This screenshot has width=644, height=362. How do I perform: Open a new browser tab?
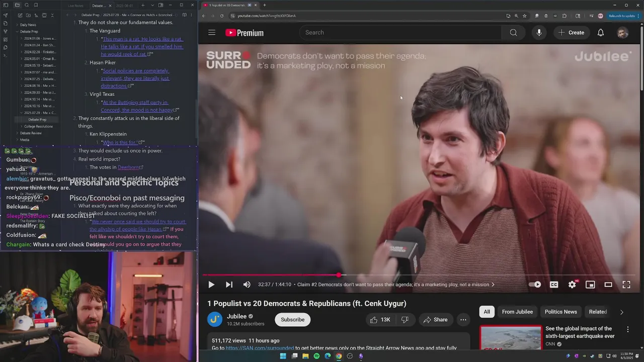click(x=265, y=5)
